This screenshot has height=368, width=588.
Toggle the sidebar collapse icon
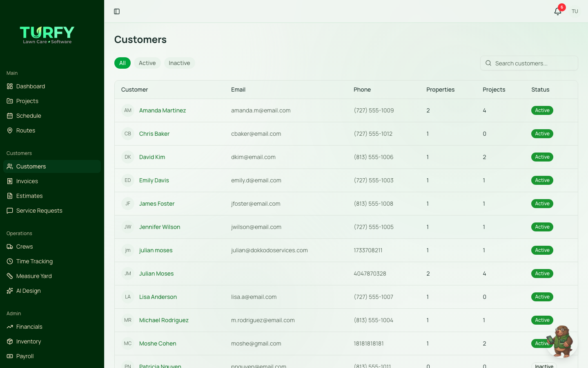[x=117, y=11]
